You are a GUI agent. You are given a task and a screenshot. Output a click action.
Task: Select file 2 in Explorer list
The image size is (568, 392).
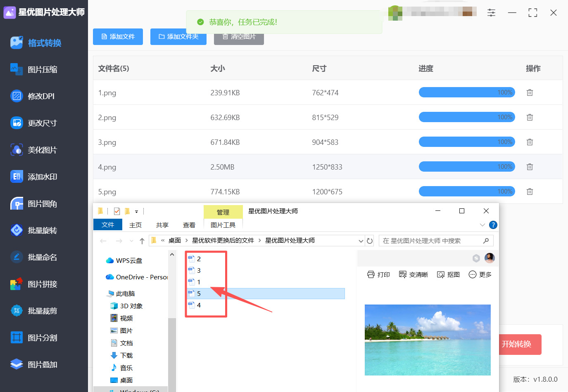(195, 259)
